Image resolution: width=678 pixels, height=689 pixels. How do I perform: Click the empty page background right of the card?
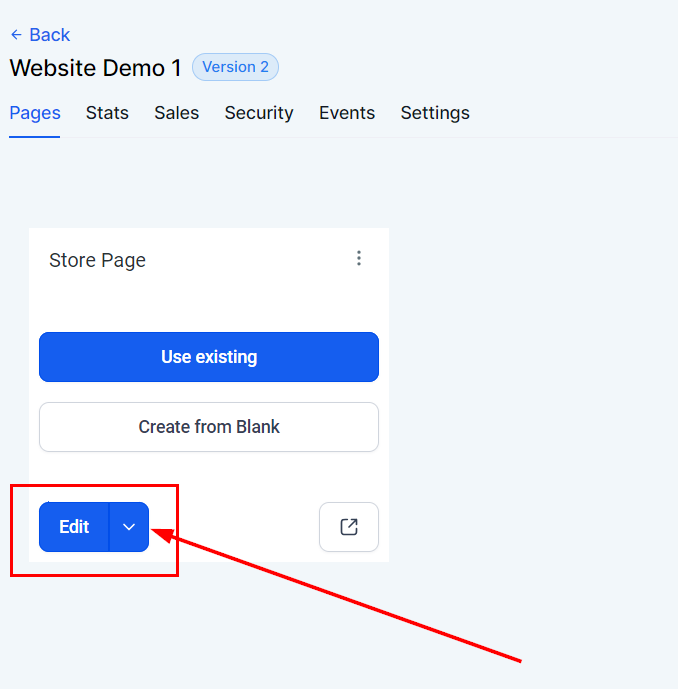pyautogui.click(x=530, y=350)
